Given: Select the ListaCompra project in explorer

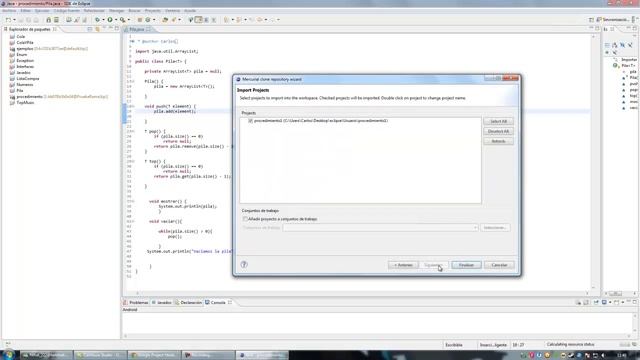Looking at the screenshot, I should (x=28, y=78).
